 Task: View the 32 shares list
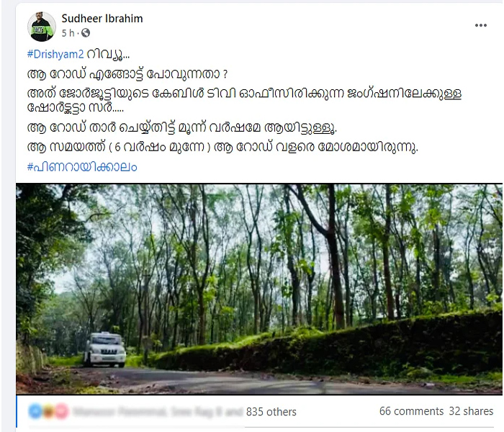coord(471,411)
